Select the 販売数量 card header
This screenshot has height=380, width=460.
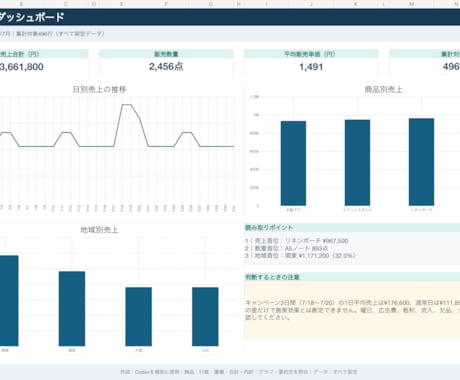[166, 54]
